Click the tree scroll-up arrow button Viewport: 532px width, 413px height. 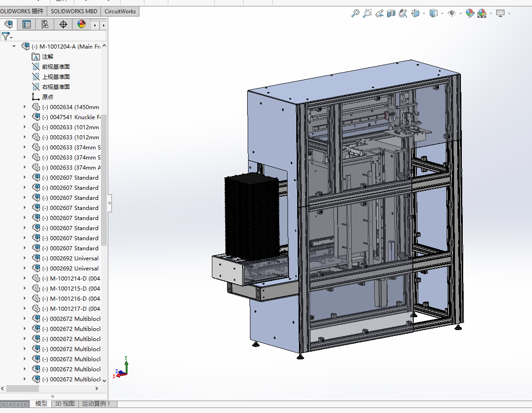tap(104, 46)
